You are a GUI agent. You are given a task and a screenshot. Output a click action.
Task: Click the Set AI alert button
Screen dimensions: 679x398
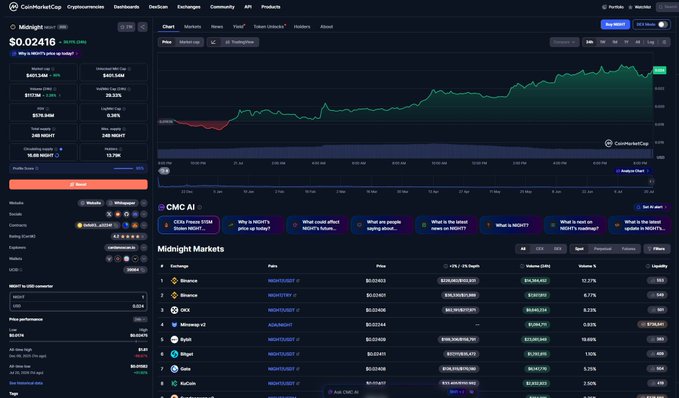(652, 207)
